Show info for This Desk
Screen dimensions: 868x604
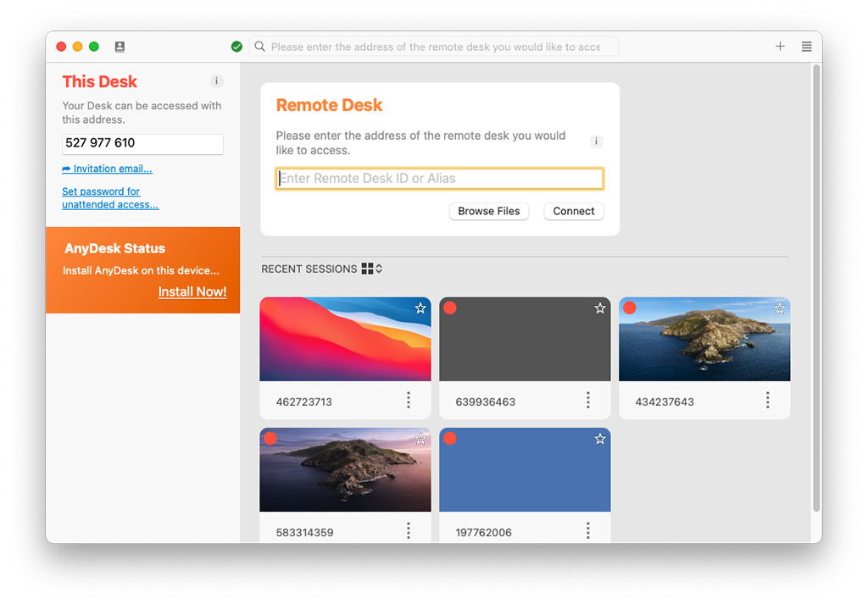[x=216, y=81]
